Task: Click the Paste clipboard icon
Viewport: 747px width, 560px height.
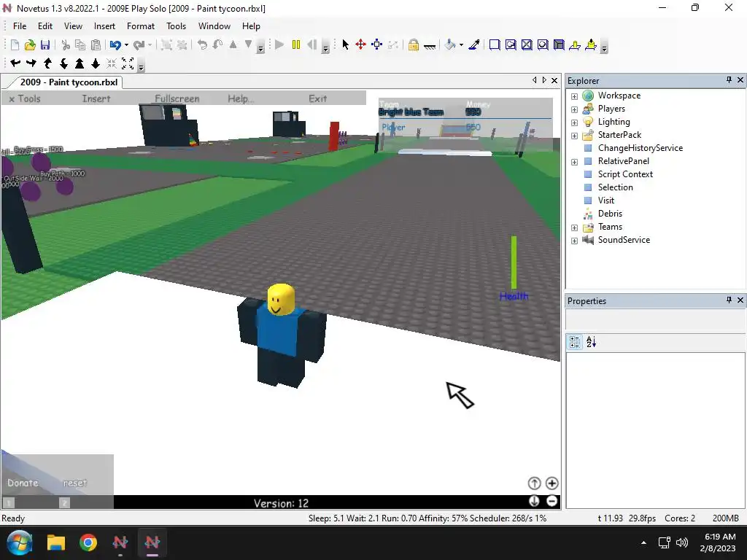Action: tap(96, 44)
